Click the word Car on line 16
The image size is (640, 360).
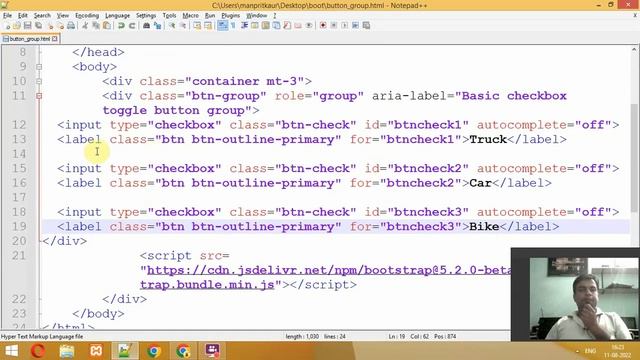tap(480, 183)
